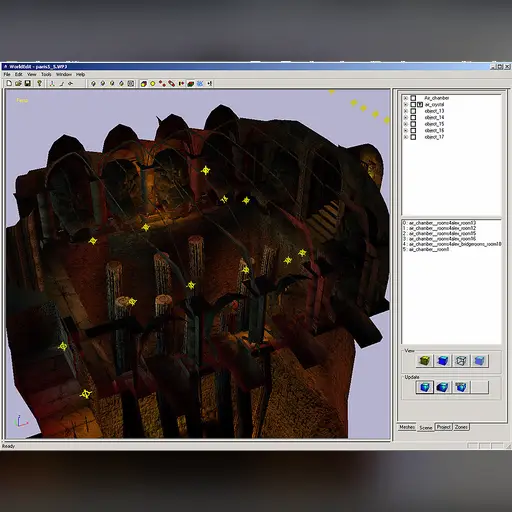This screenshot has height=512, width=512.
Task: Open the File menu
Action: pyautogui.click(x=7, y=74)
